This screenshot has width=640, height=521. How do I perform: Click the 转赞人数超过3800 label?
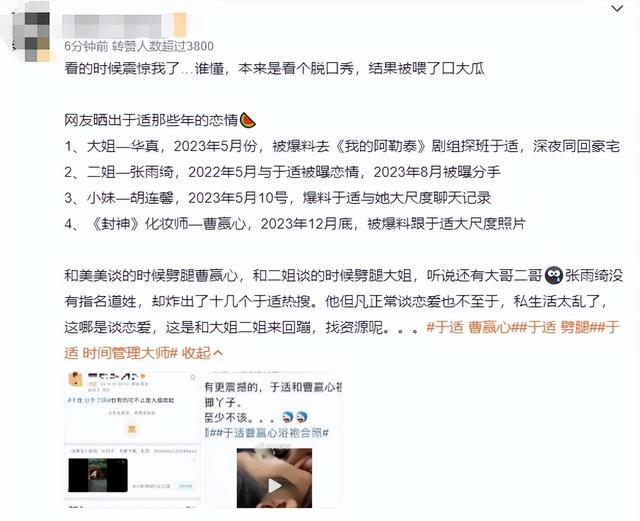(162, 46)
